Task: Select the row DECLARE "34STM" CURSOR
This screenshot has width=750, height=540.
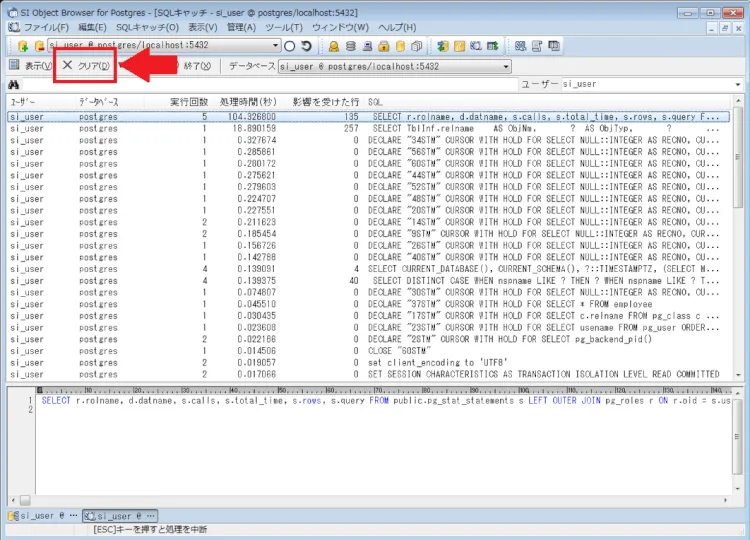Action: pos(368,140)
